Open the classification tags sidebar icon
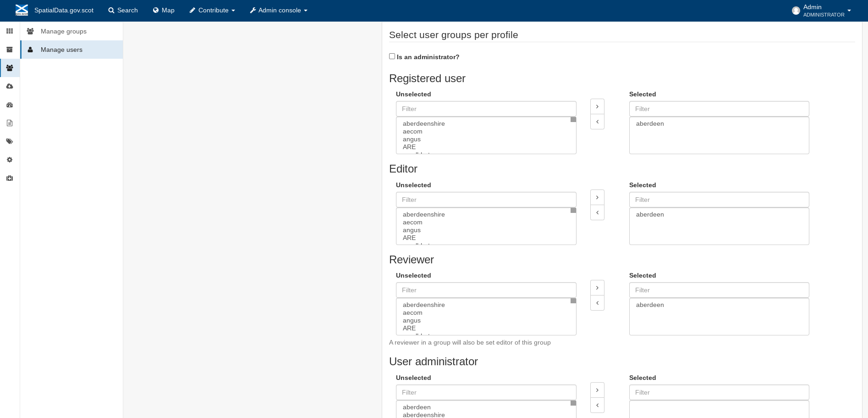 (10, 141)
